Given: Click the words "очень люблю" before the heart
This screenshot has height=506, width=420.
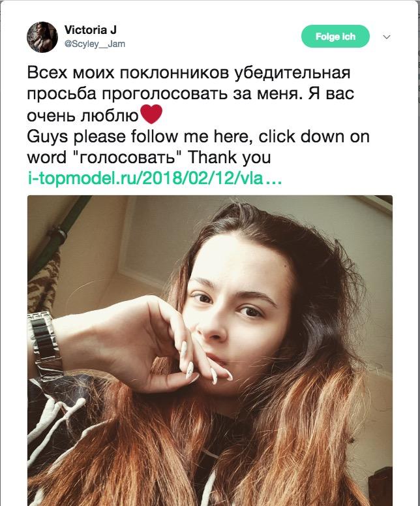Looking at the screenshot, I should coord(83,116).
